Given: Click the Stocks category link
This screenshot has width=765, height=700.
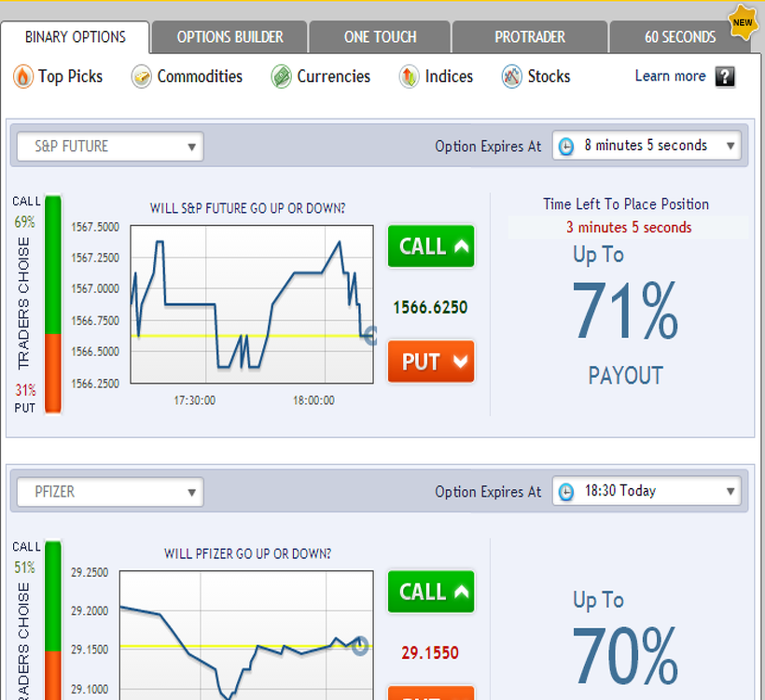Looking at the screenshot, I should coord(549,77).
